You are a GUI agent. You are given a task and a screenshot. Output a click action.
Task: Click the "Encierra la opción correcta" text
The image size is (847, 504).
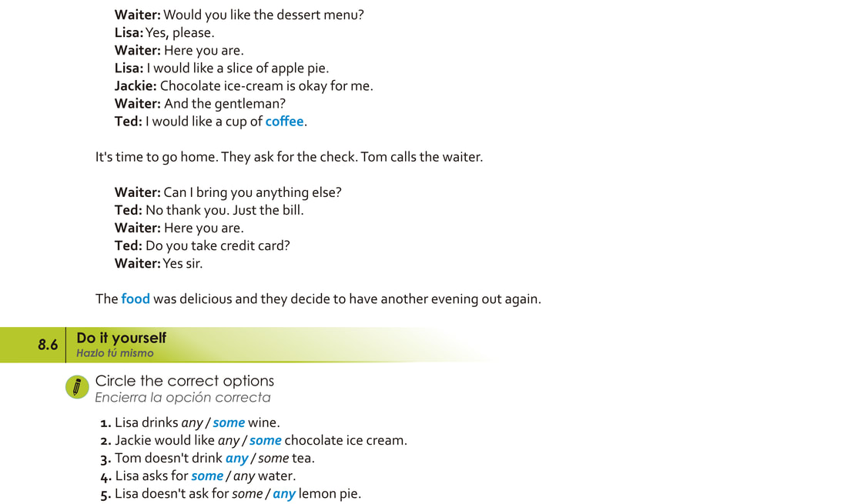coord(182,398)
